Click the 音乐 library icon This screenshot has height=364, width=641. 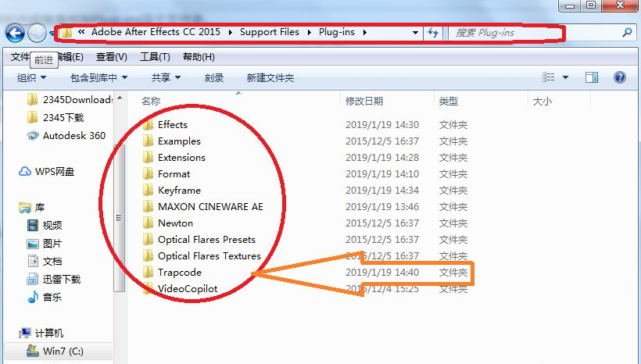[x=32, y=297]
